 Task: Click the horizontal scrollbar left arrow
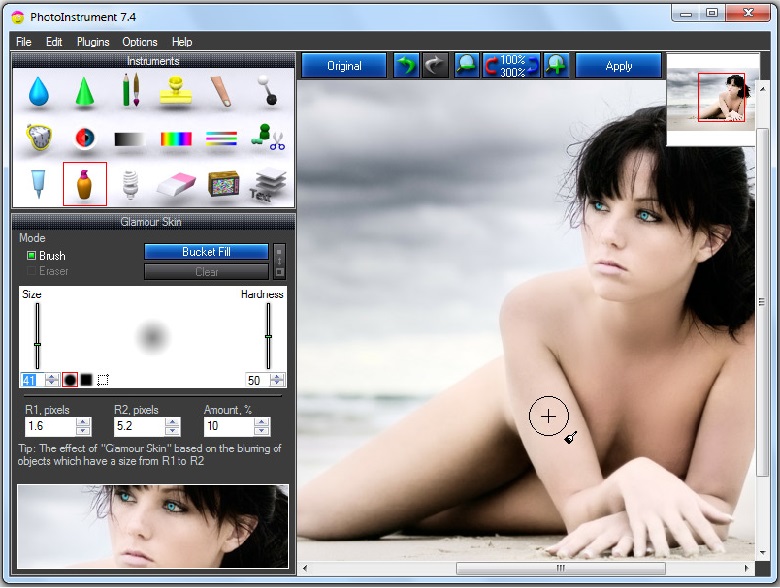(305, 568)
